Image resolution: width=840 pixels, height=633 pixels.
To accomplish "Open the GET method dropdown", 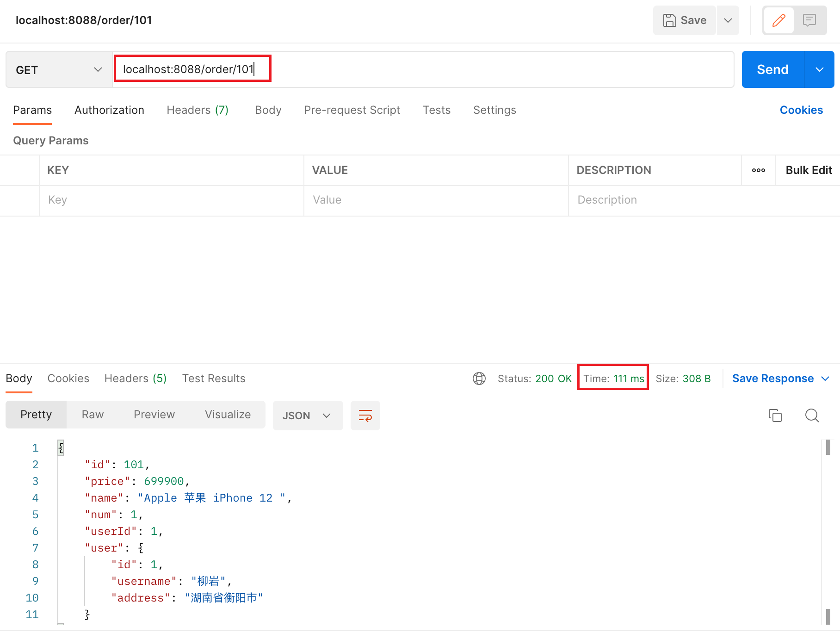I will click(59, 70).
